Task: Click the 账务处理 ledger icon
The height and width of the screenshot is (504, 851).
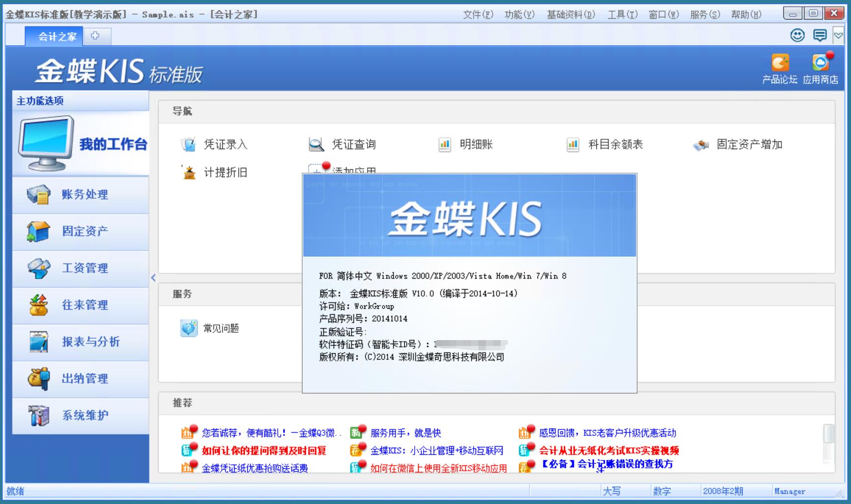Action: coord(39,194)
